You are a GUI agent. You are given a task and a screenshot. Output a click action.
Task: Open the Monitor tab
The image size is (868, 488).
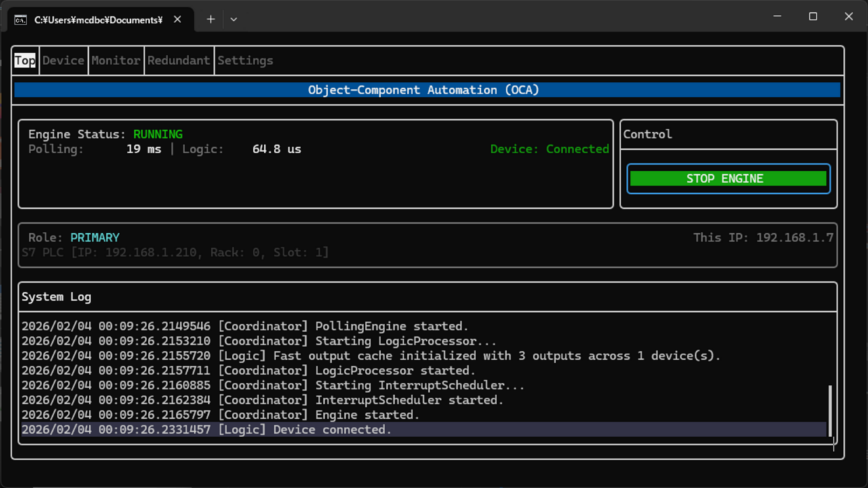(x=116, y=60)
